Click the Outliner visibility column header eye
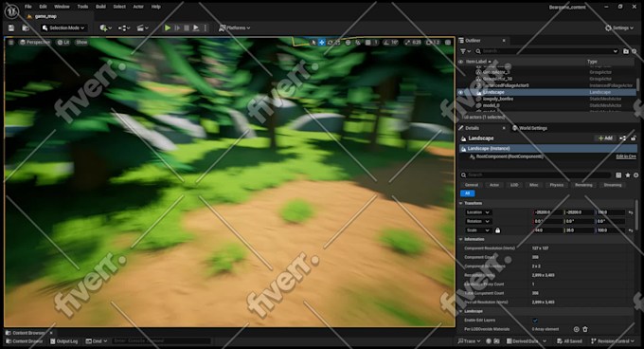This screenshot has height=349, width=644. (x=461, y=62)
